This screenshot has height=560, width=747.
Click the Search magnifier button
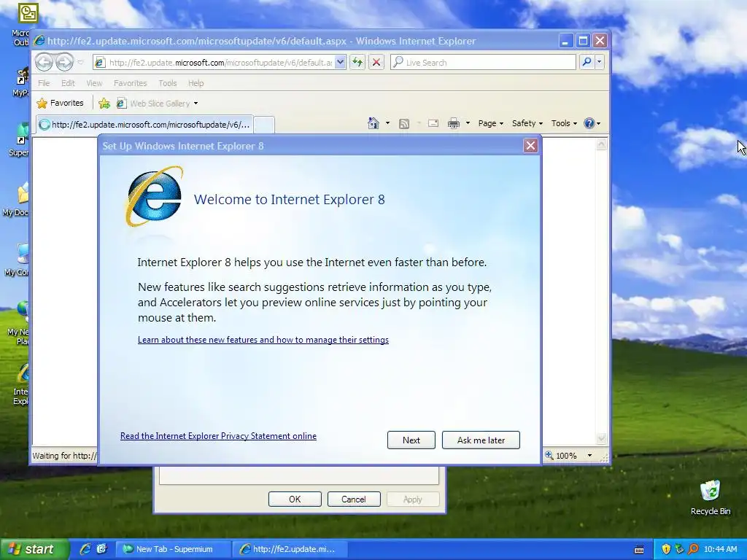(x=587, y=63)
